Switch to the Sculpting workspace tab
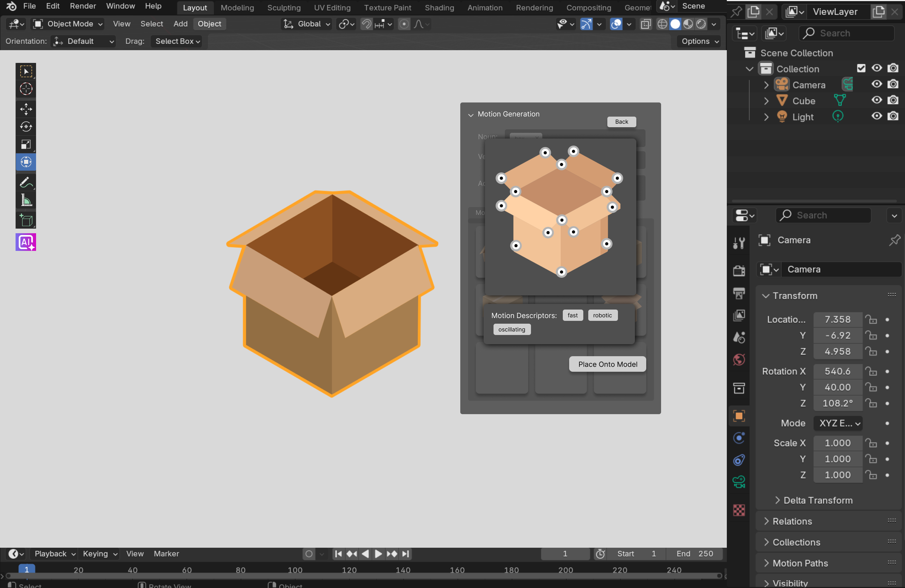The width and height of the screenshot is (905, 588). point(284,8)
